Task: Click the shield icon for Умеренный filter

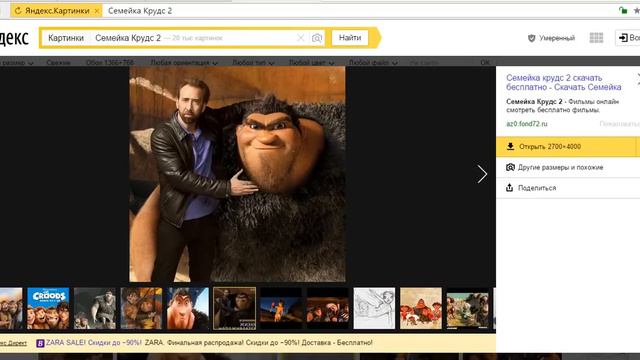Action: point(531,38)
